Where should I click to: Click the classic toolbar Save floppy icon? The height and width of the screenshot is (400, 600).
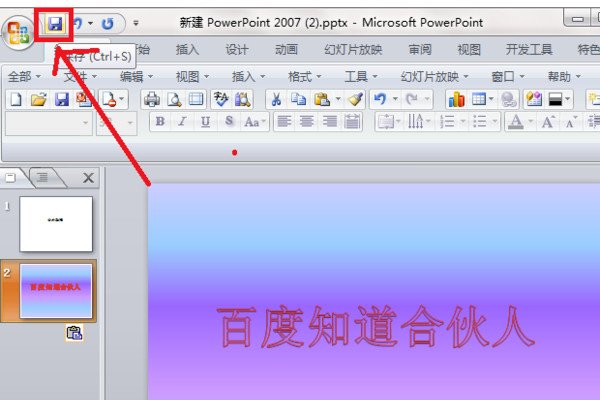coord(62,100)
